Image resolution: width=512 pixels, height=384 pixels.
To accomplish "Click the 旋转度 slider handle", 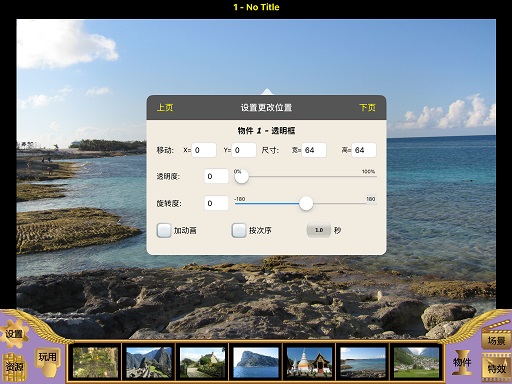I will pos(306,203).
